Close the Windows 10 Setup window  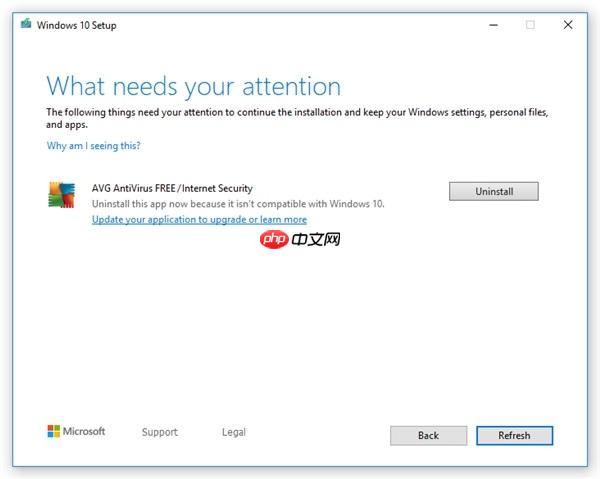(x=568, y=25)
